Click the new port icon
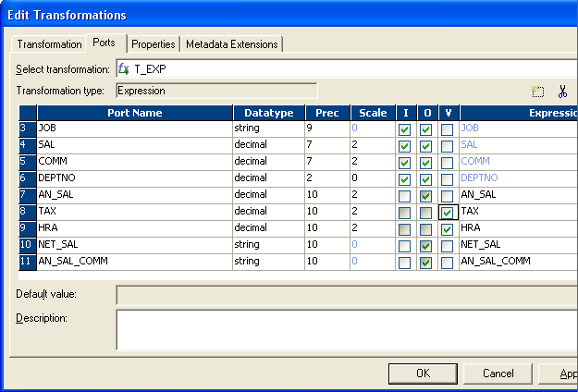The width and height of the screenshot is (578, 392). 538,92
